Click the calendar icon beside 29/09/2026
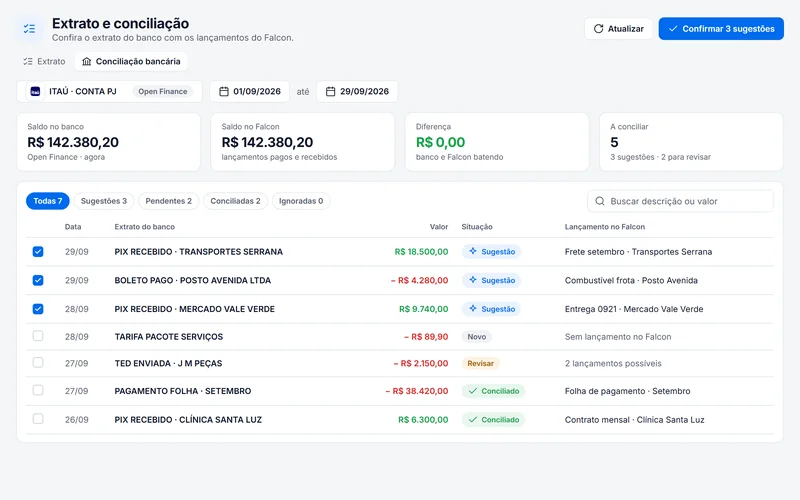 [331, 91]
